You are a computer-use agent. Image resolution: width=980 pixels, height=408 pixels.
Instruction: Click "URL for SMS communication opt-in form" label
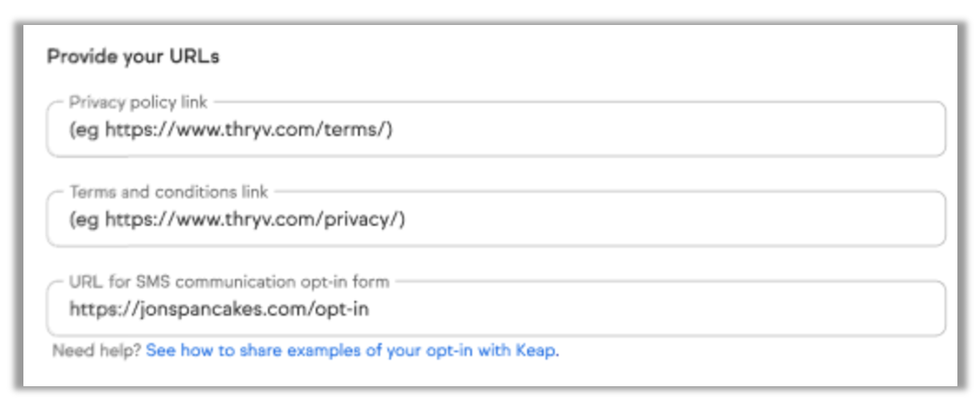(229, 282)
